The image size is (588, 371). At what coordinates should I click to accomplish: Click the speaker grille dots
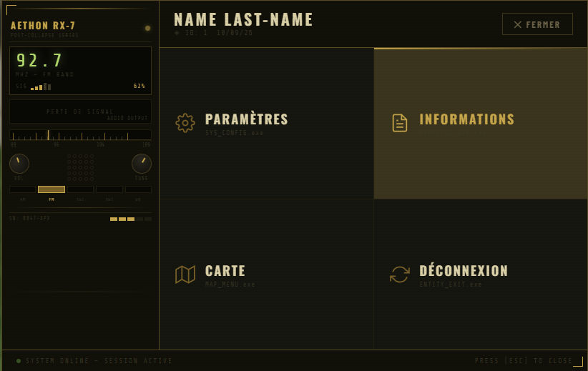[80, 167]
